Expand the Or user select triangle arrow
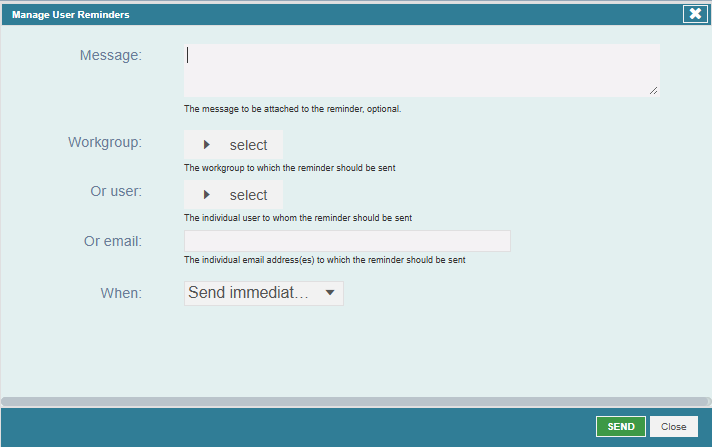The image size is (712, 447). click(207, 195)
